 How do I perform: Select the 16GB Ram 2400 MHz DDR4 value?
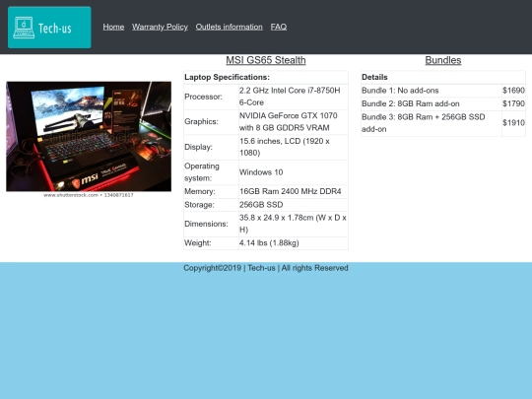[290, 191]
